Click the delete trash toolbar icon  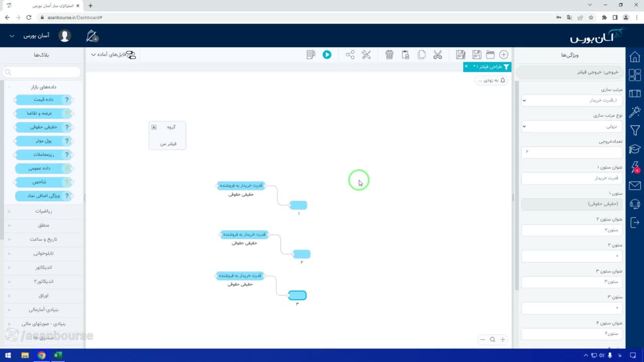(389, 55)
